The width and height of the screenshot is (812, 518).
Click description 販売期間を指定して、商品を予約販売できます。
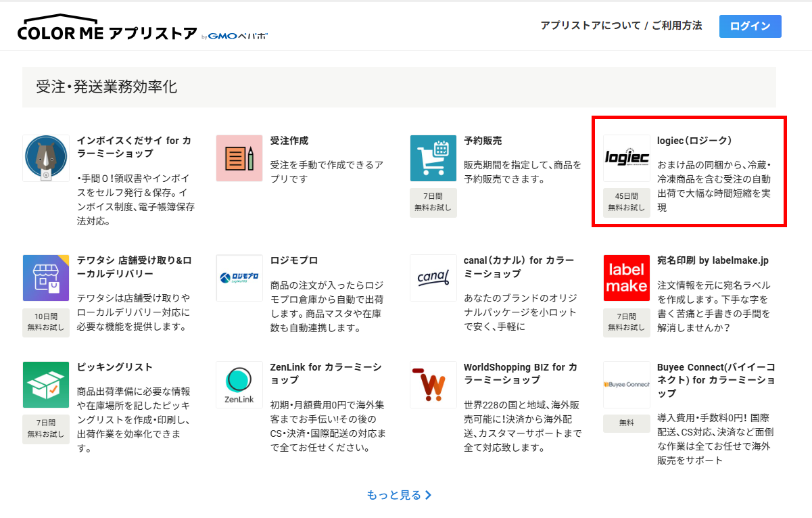tap(523, 172)
